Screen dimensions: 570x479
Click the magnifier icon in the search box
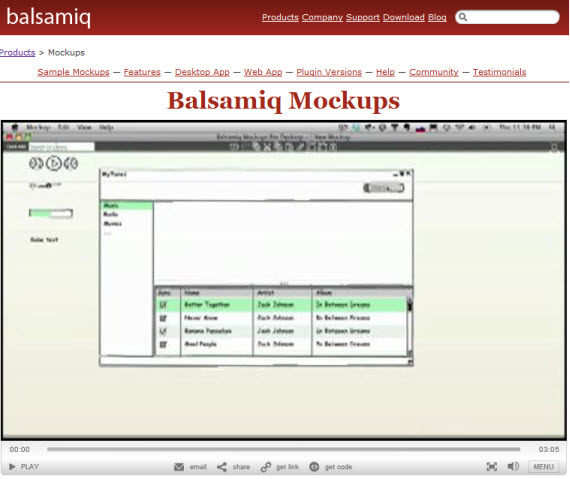coord(462,17)
